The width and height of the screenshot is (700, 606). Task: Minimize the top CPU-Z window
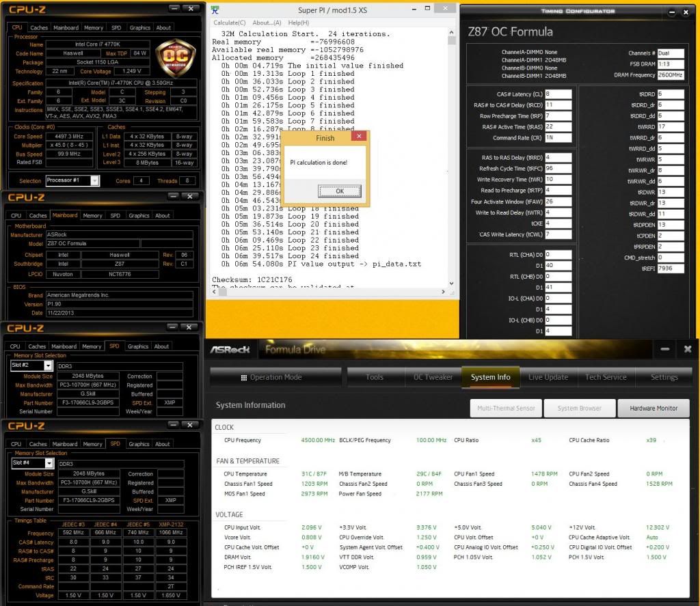click(174, 9)
